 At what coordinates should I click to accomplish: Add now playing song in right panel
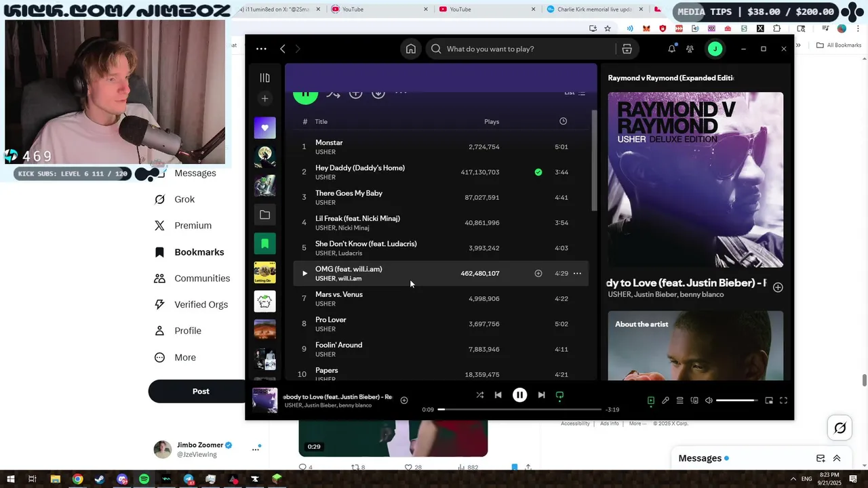(778, 287)
